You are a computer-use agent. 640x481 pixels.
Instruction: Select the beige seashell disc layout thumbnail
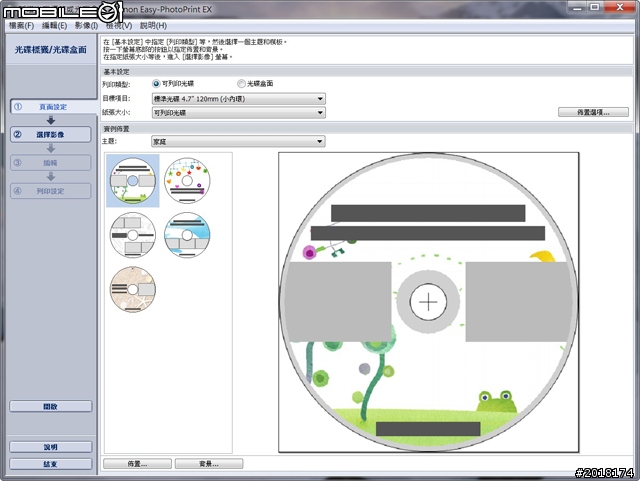click(133, 289)
